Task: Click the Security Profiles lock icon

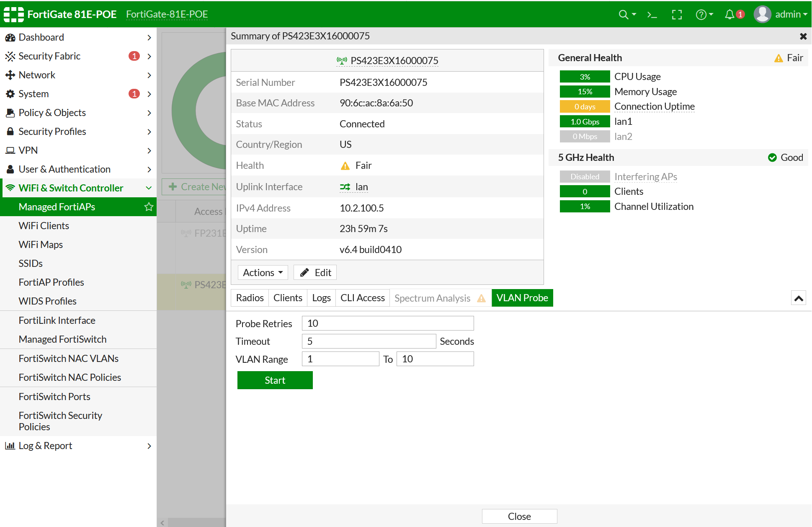Action: [10, 132]
